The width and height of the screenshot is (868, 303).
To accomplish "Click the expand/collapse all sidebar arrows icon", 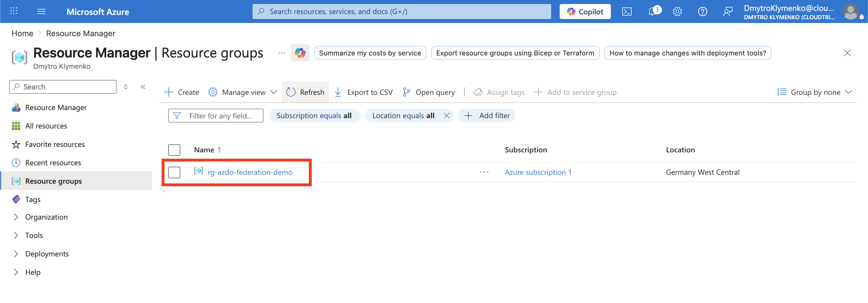I will tap(126, 87).
